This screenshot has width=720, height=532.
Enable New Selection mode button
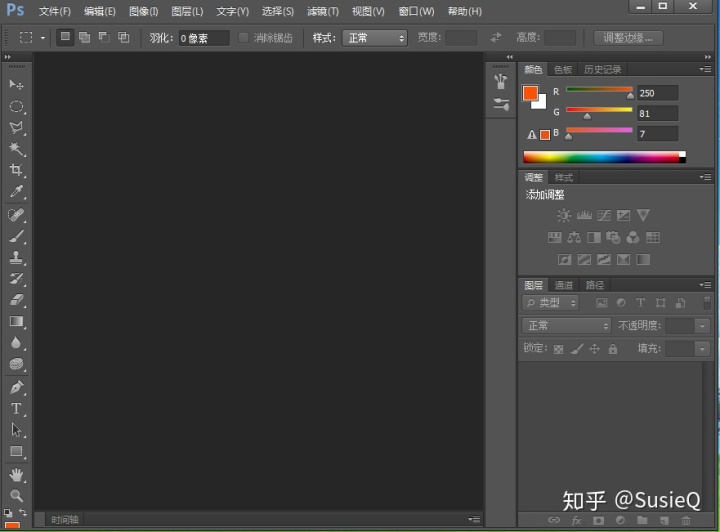pos(65,37)
